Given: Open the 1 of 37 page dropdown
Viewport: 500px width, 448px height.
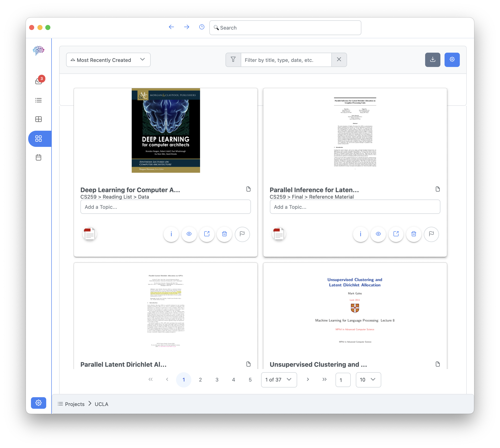Looking at the screenshot, I should pos(279,380).
